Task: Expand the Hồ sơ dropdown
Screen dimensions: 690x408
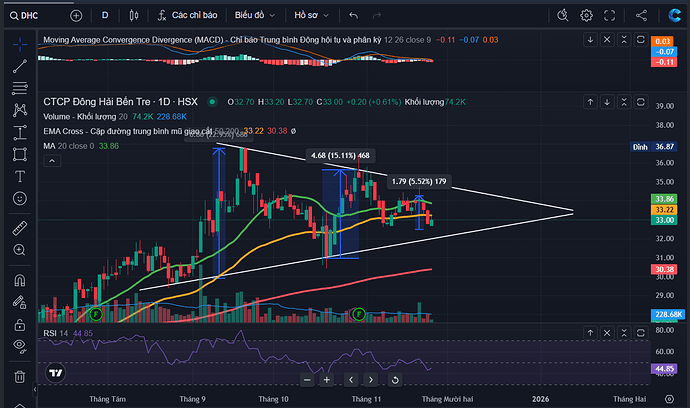Action: click(x=312, y=15)
